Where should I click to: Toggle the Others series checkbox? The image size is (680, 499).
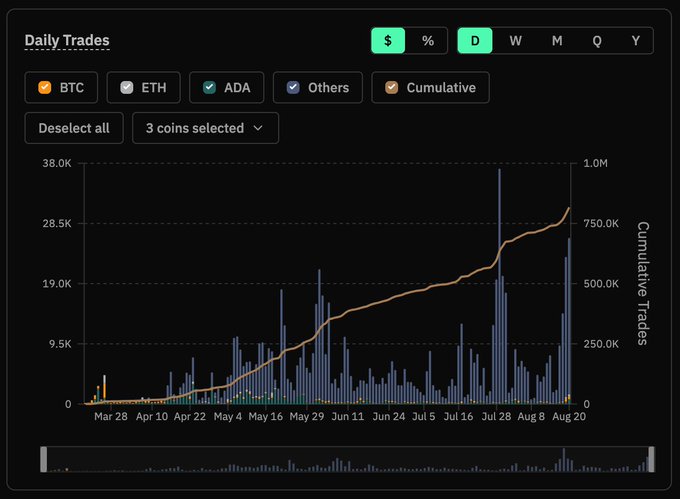[x=293, y=88]
